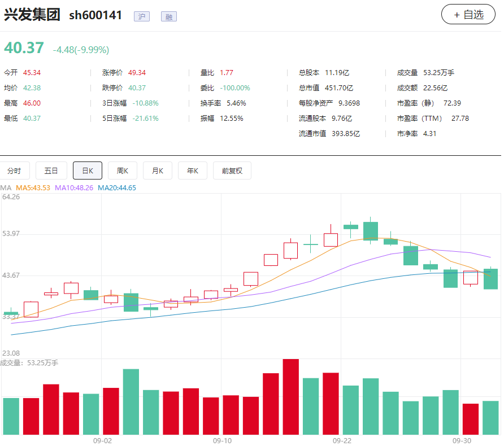Image resolution: width=504 pixels, height=446 pixels.
Task: Click the 09-30 date axis label
Action: pyautogui.click(x=462, y=440)
